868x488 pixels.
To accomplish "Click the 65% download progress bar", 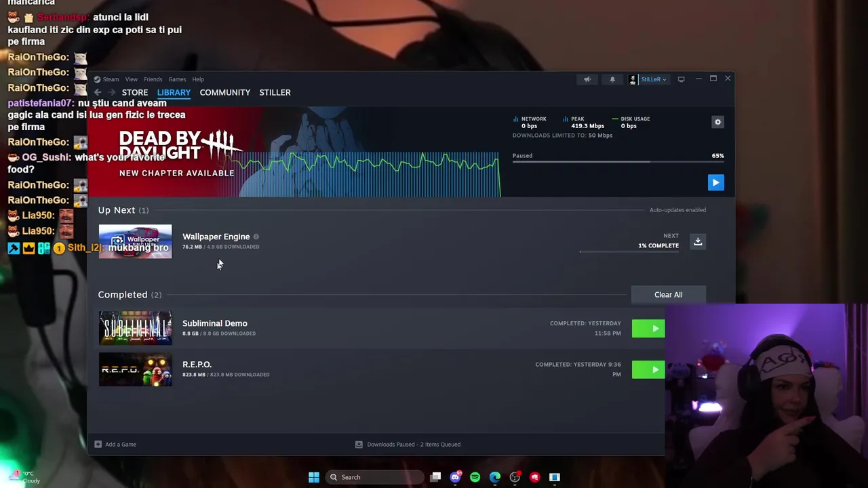I will (618, 162).
